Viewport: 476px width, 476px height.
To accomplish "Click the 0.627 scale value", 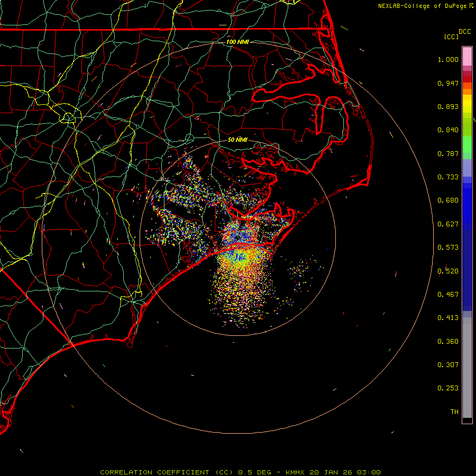I will [448, 224].
